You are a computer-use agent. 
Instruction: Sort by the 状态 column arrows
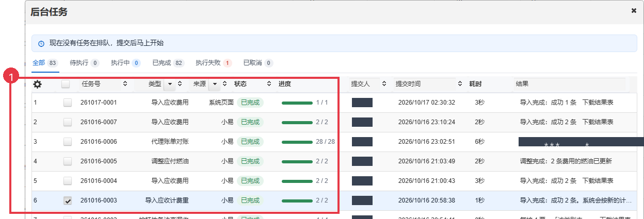(x=269, y=83)
